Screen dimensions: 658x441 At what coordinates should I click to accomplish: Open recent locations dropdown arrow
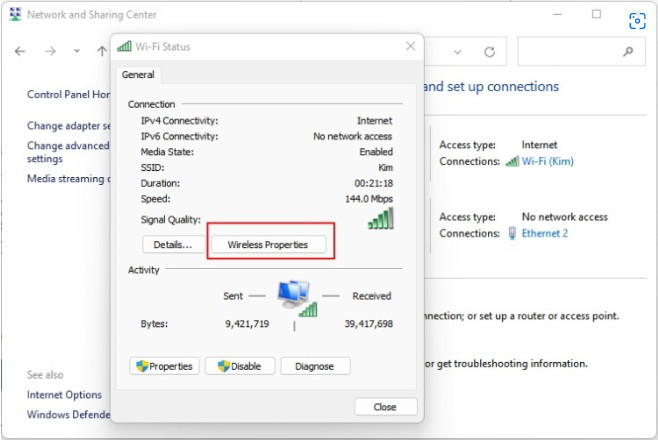coord(77,51)
